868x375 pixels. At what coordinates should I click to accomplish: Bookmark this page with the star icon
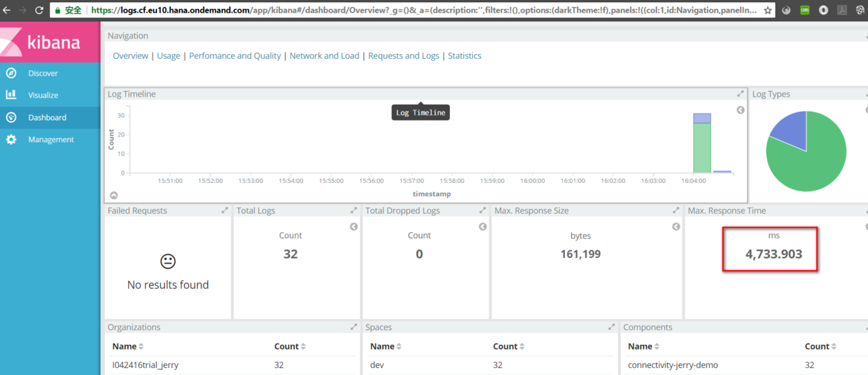[768, 11]
